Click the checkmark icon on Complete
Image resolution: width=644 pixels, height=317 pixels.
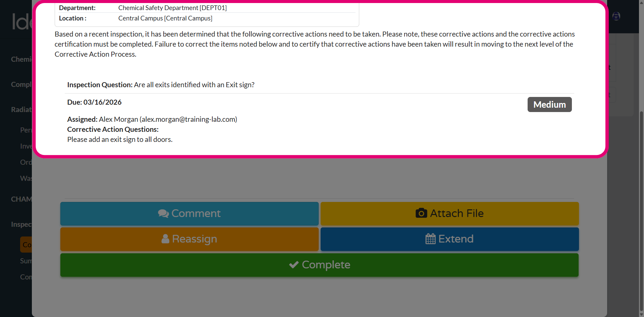click(x=294, y=265)
